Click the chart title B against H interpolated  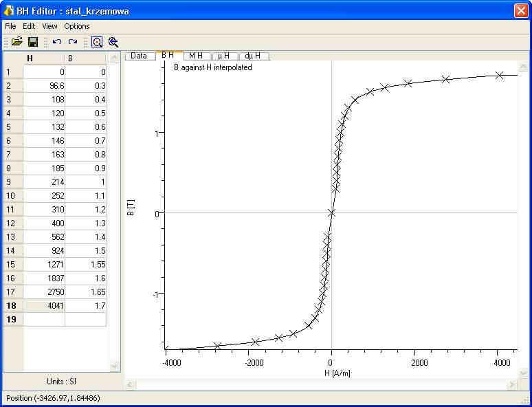point(213,67)
